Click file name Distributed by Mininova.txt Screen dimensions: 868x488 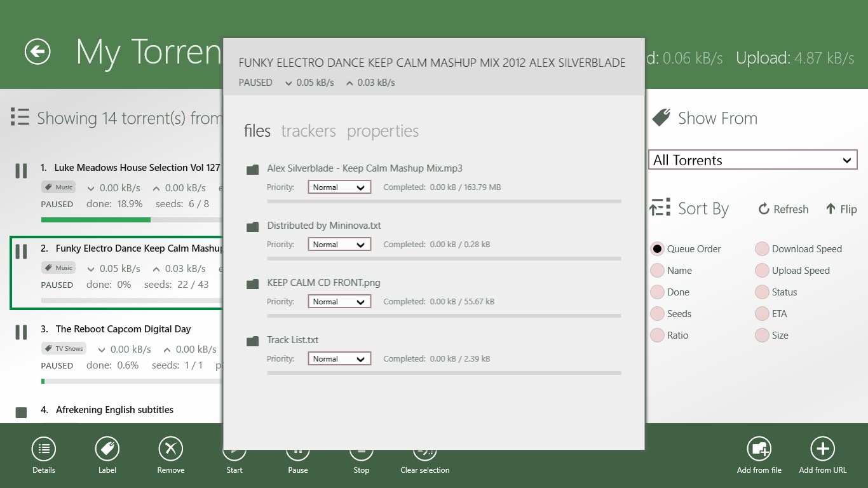point(324,226)
